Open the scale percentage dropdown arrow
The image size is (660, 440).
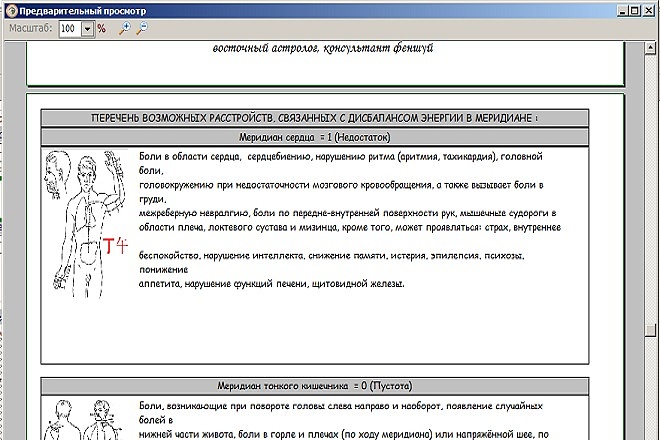(x=88, y=29)
